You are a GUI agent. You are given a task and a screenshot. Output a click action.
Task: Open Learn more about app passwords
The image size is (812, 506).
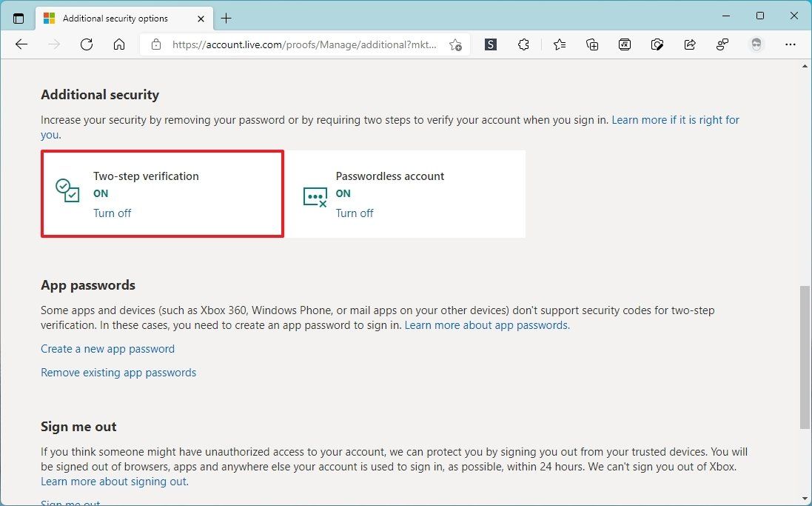tap(486, 324)
